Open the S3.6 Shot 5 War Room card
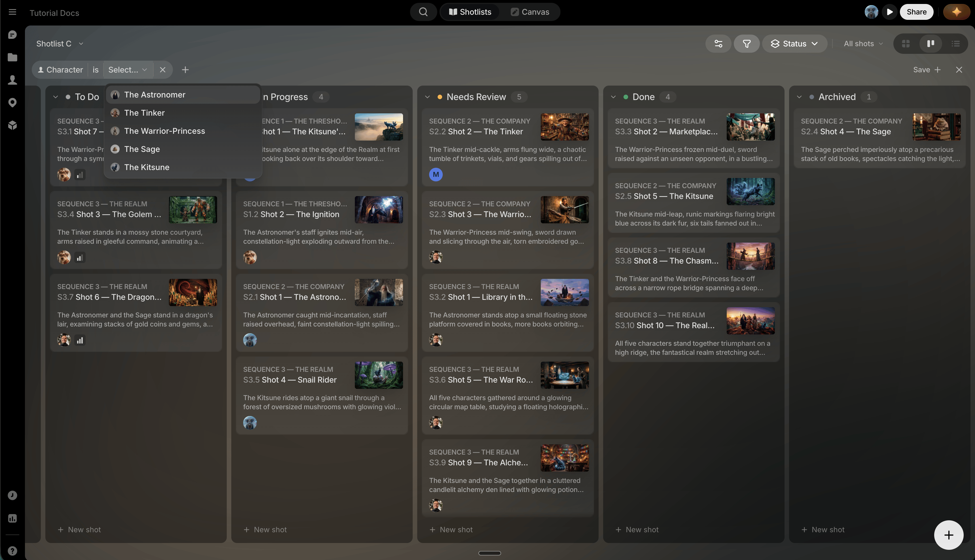 pos(508,396)
